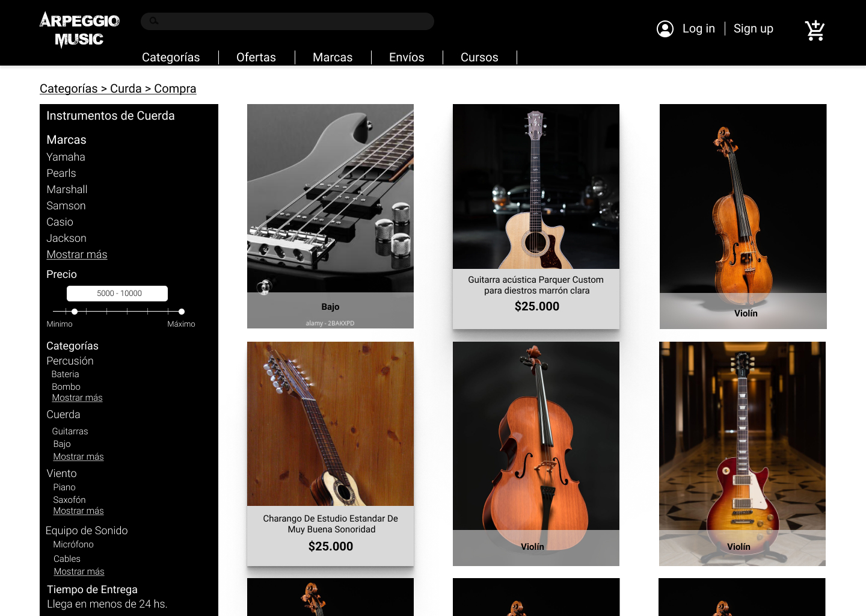The height and width of the screenshot is (616, 866).
Task: Open the Guitarra acústica Parquer Custom product
Action: click(x=536, y=217)
